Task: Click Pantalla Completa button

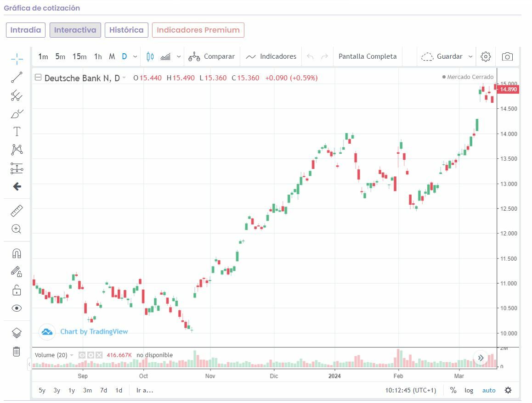Action: 368,56
